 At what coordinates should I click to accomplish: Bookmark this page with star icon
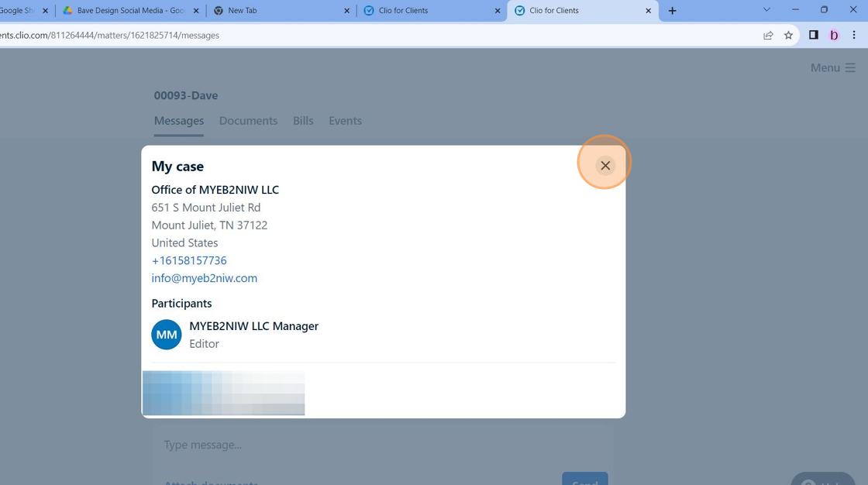click(x=788, y=35)
